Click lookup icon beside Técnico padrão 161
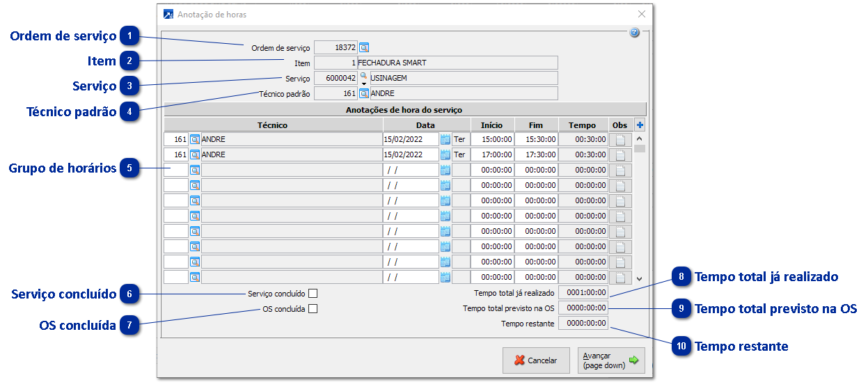The image size is (868, 389). click(x=364, y=93)
